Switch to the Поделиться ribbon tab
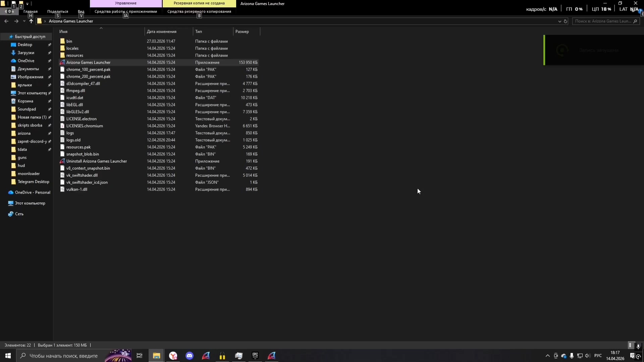 (x=58, y=11)
